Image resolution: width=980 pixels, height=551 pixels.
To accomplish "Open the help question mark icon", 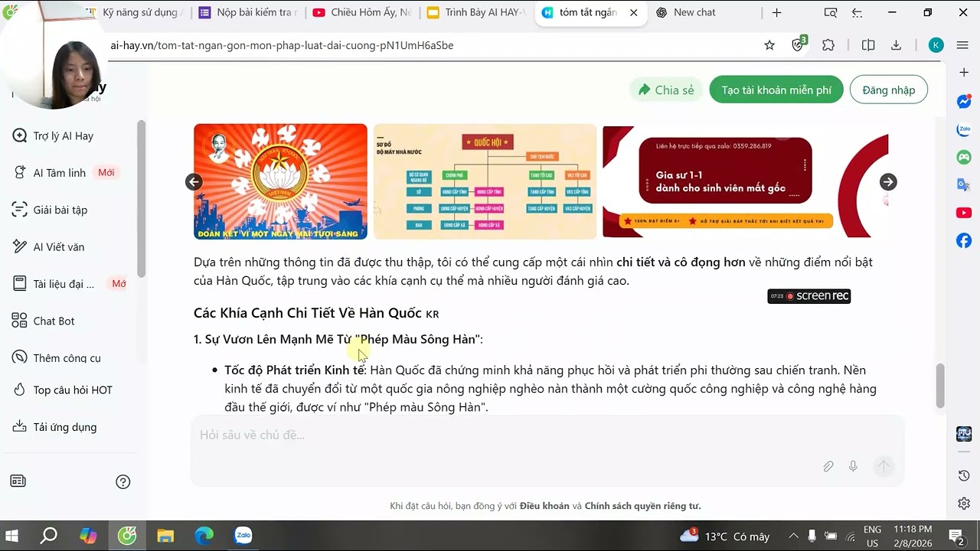I will pyautogui.click(x=122, y=481).
